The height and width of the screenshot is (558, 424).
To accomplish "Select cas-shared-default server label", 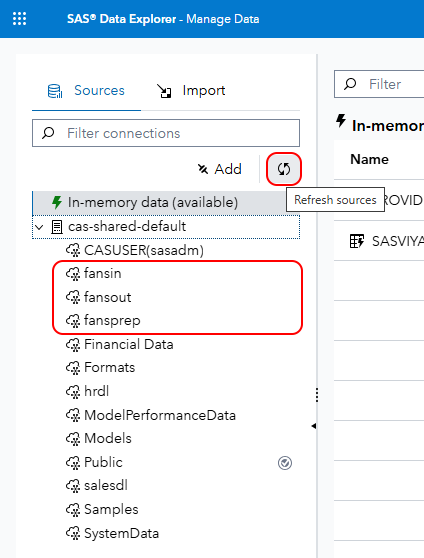I will [x=127, y=227].
